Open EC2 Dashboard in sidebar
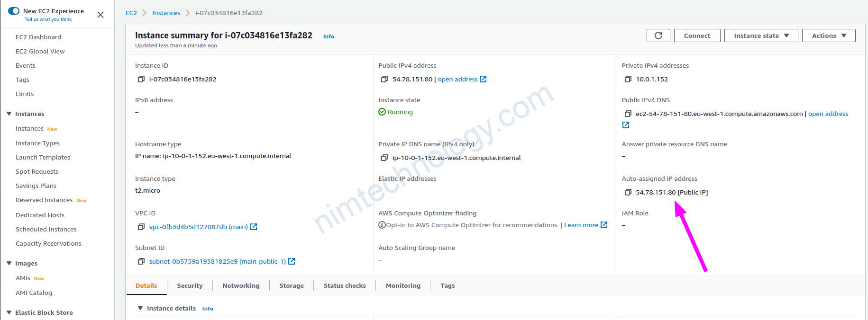 (38, 37)
